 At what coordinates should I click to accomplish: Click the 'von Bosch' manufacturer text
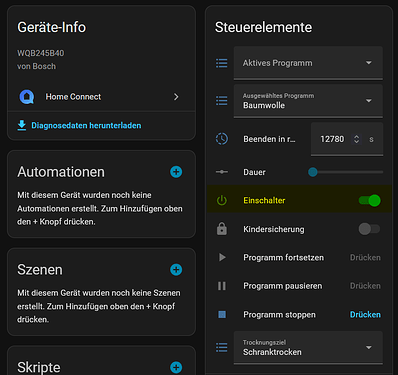(x=37, y=66)
